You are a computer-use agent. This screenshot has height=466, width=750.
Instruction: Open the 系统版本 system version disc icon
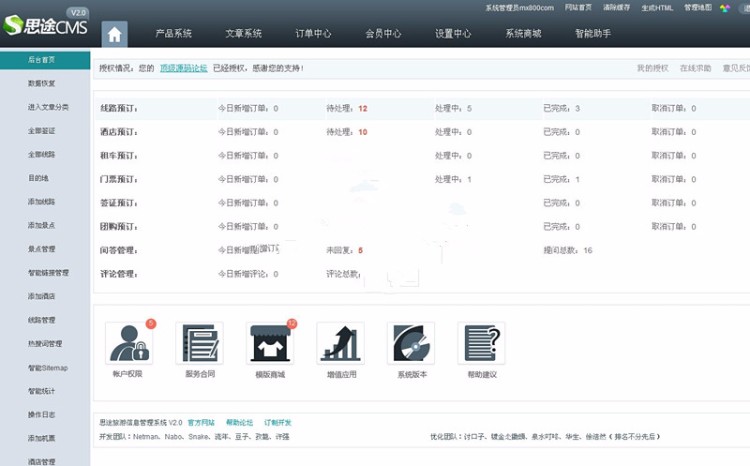pos(411,343)
